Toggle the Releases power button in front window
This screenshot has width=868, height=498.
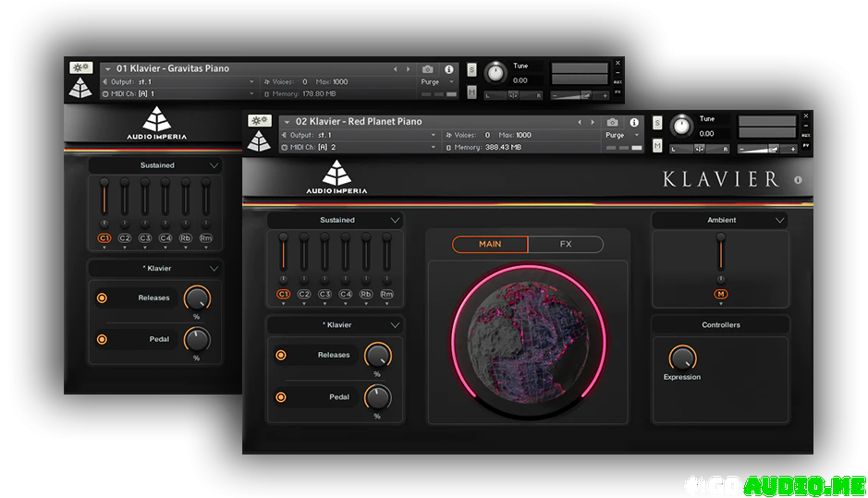tap(281, 355)
